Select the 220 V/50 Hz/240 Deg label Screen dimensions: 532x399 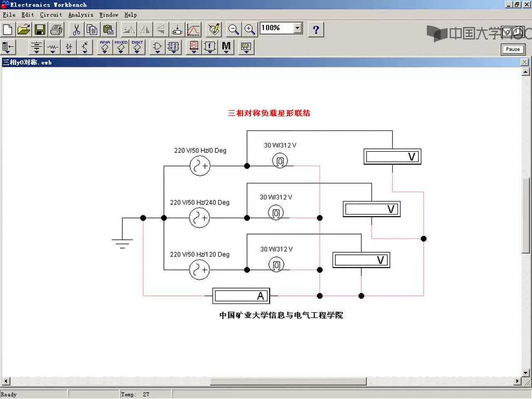pyautogui.click(x=199, y=202)
